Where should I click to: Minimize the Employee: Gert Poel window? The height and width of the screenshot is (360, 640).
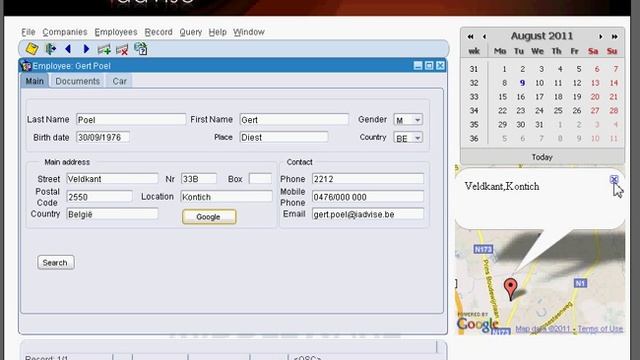tap(418, 66)
